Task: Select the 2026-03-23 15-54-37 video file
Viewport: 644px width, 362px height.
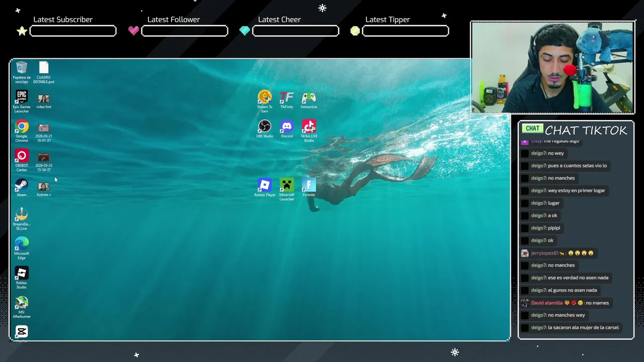Action: point(44,162)
